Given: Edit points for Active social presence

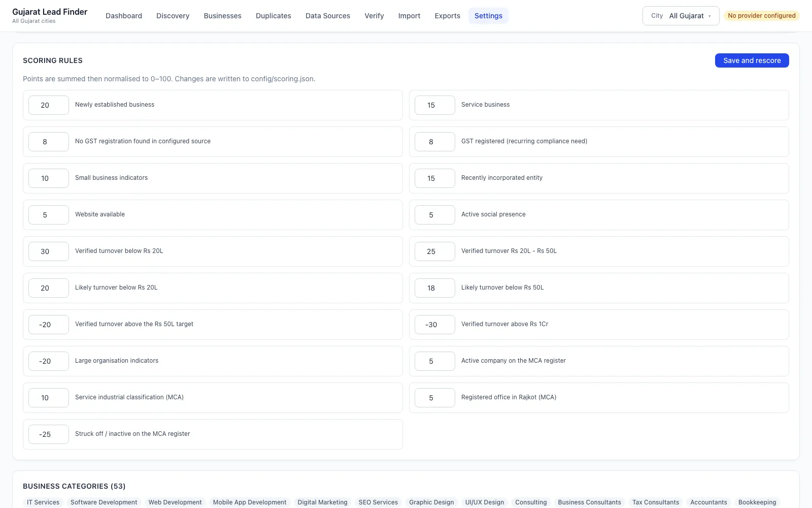Looking at the screenshot, I should (435, 215).
